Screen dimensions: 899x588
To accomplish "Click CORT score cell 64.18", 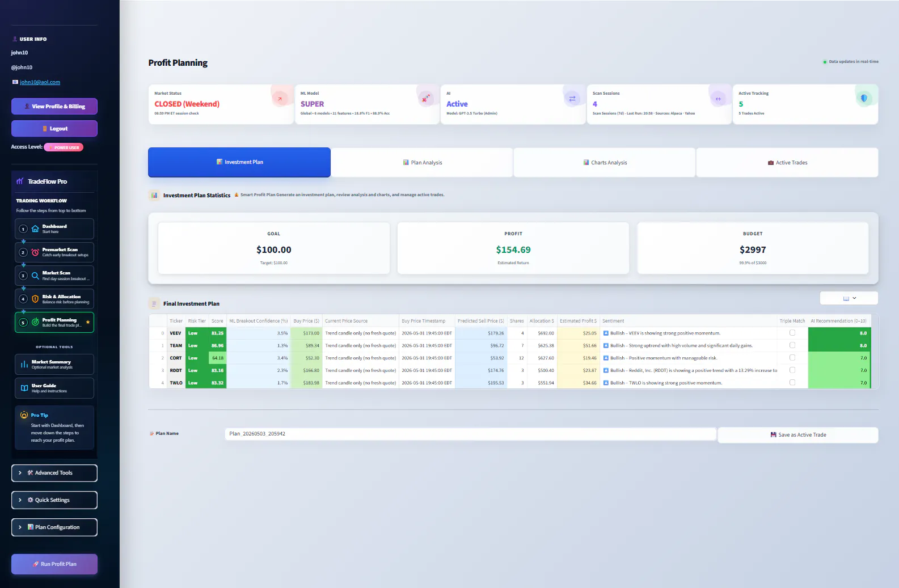I will tap(217, 358).
